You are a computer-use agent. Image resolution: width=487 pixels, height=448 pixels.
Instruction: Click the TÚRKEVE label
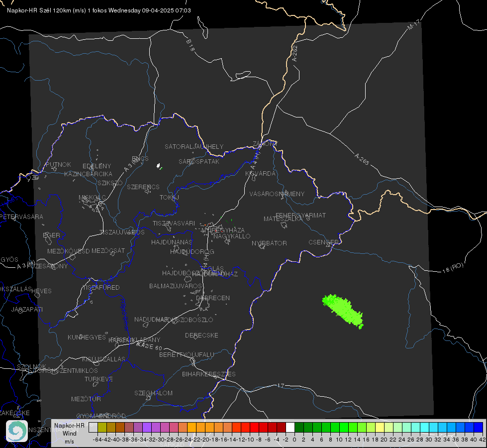point(99,379)
